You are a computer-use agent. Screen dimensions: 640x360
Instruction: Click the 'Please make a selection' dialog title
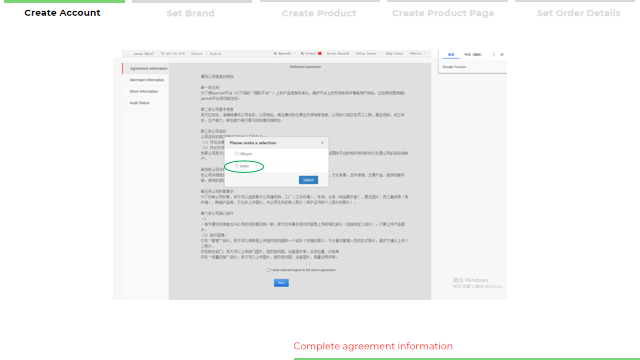253,143
